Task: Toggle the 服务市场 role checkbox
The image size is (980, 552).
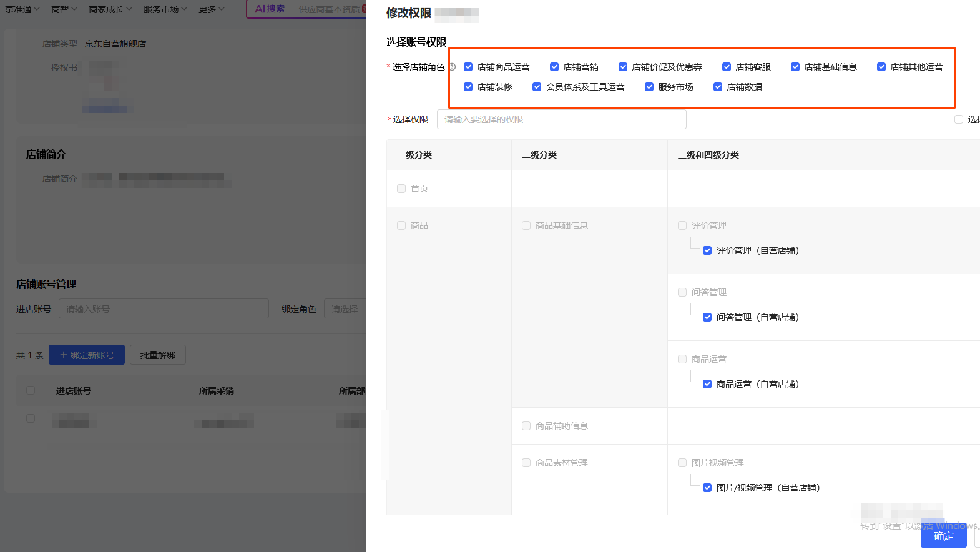Action: click(x=649, y=87)
